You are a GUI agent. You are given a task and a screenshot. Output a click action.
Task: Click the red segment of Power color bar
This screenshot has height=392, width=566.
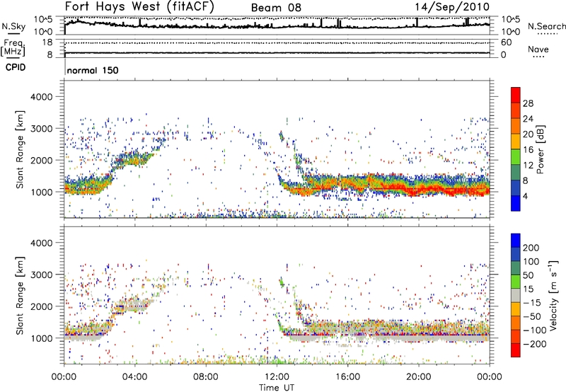[x=516, y=95]
